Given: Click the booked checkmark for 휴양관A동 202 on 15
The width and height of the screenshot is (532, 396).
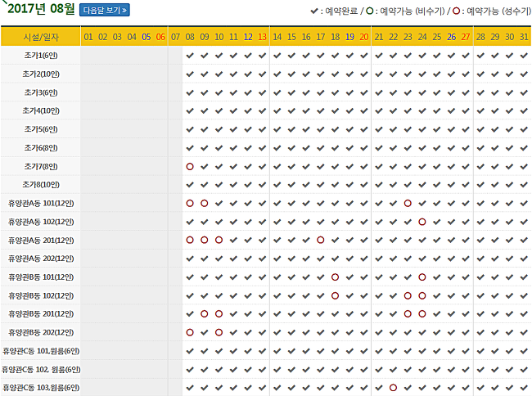Looking at the screenshot, I should tap(292, 259).
